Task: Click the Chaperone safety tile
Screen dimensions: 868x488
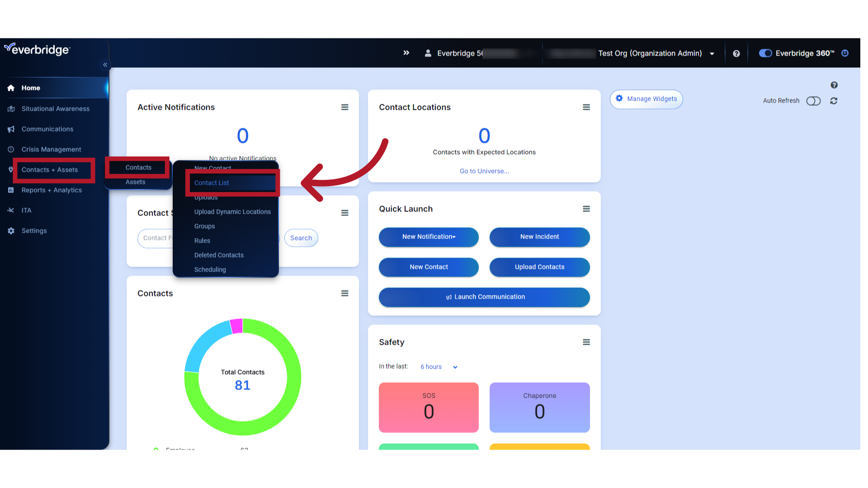Action: tap(539, 408)
